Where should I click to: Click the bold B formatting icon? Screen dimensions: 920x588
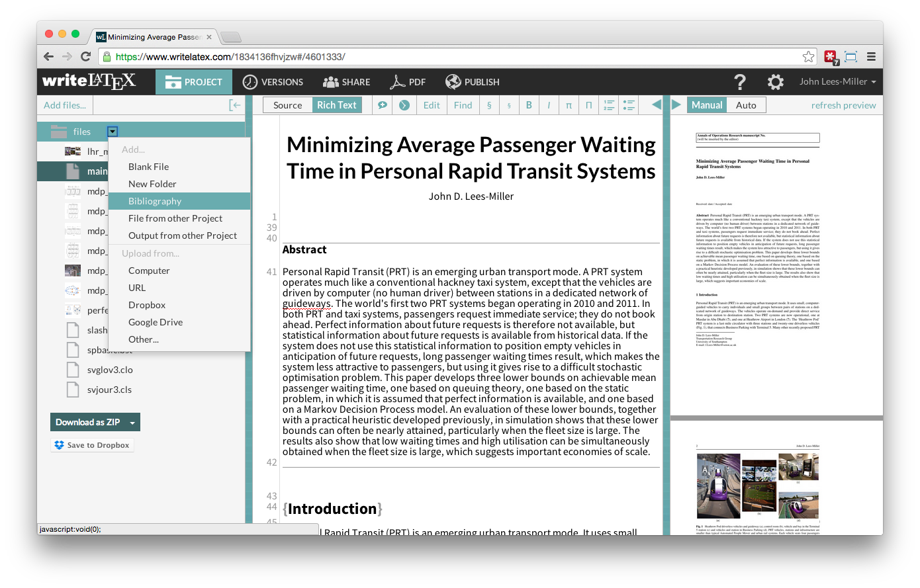click(x=529, y=105)
